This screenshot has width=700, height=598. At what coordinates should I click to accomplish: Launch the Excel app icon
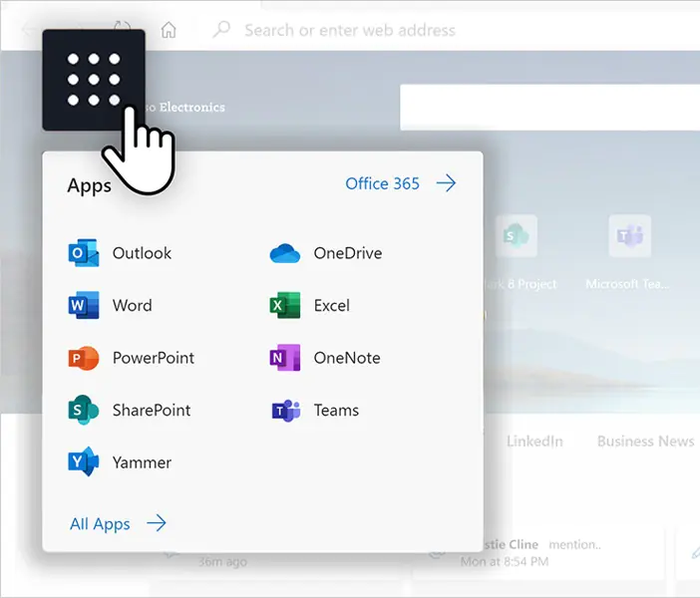pos(285,305)
